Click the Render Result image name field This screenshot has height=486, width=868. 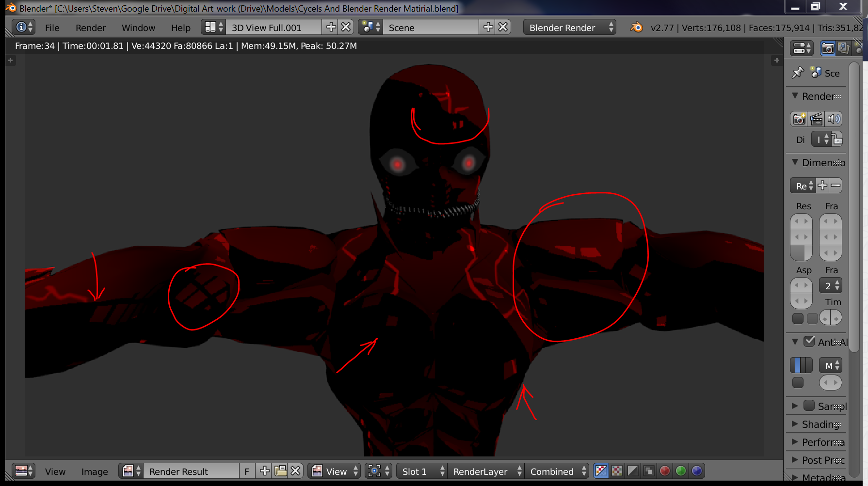point(191,471)
